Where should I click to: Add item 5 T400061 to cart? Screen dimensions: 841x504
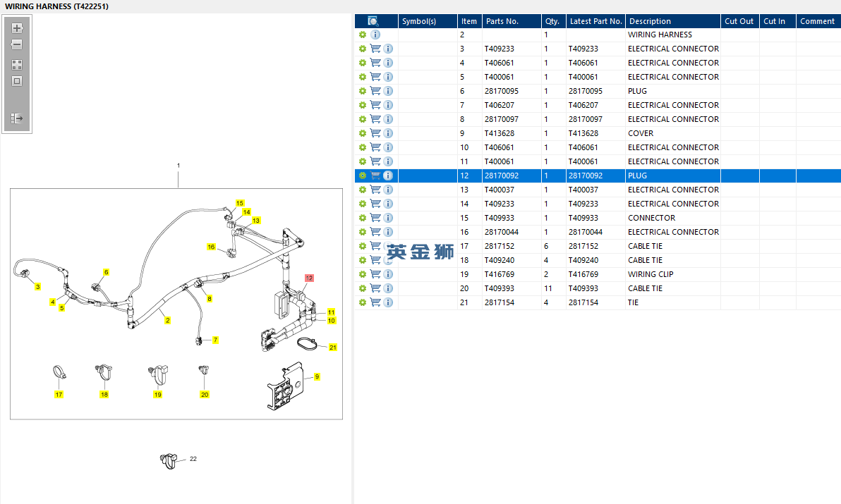point(375,77)
